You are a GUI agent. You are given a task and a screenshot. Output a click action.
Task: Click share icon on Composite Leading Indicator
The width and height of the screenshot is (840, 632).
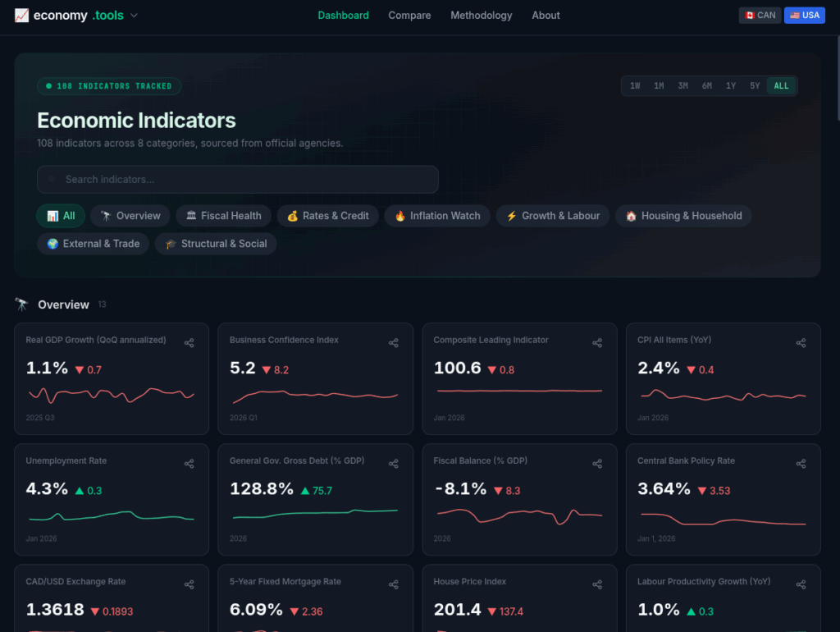click(597, 343)
